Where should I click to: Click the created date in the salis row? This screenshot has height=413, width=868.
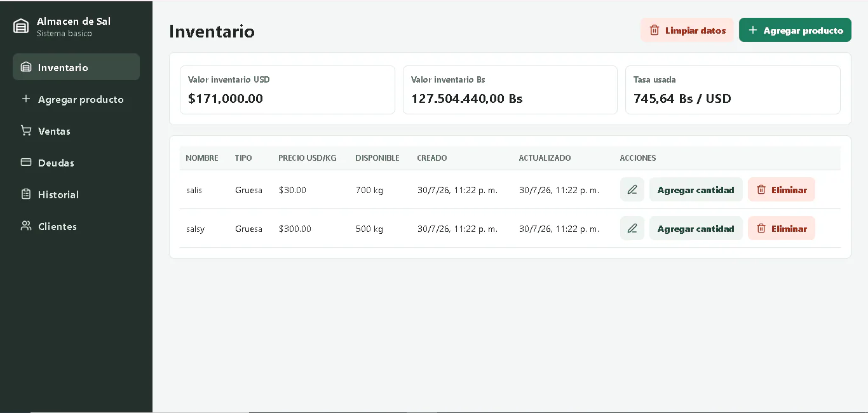(458, 190)
